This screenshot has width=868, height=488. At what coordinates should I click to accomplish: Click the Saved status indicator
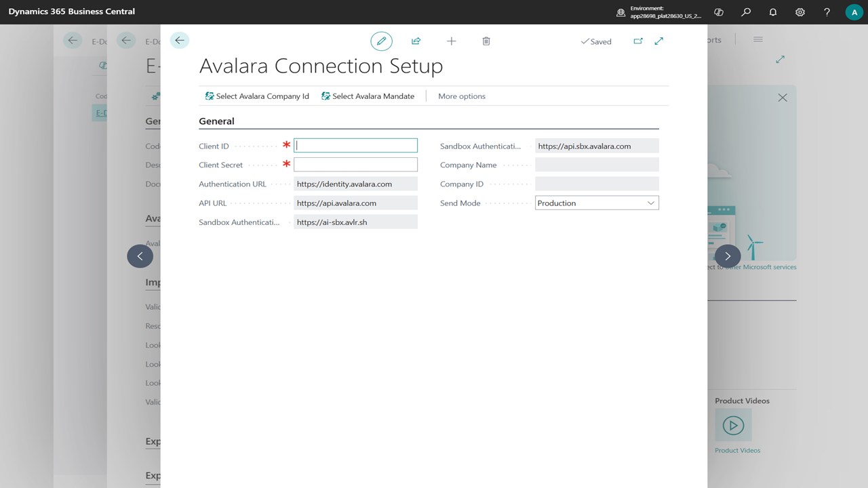[596, 41]
